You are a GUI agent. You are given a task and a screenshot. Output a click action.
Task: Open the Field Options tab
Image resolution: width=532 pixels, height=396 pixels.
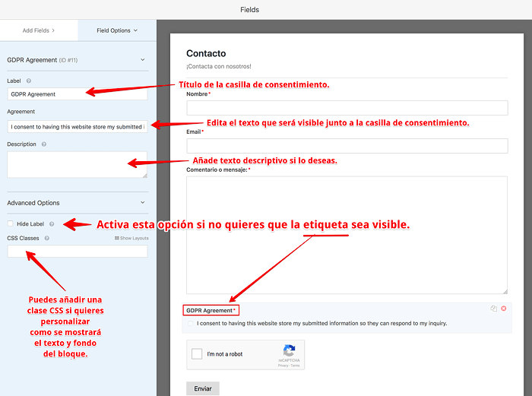pos(117,30)
